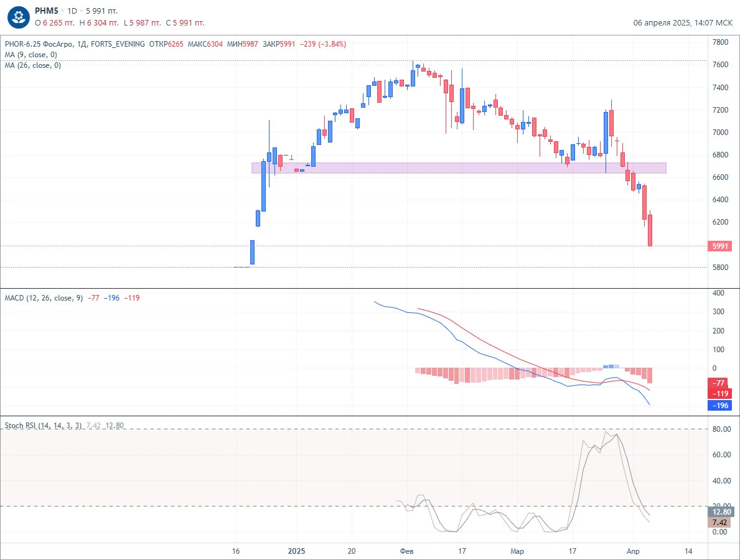Click the Фев month label on time axis

coord(406,551)
